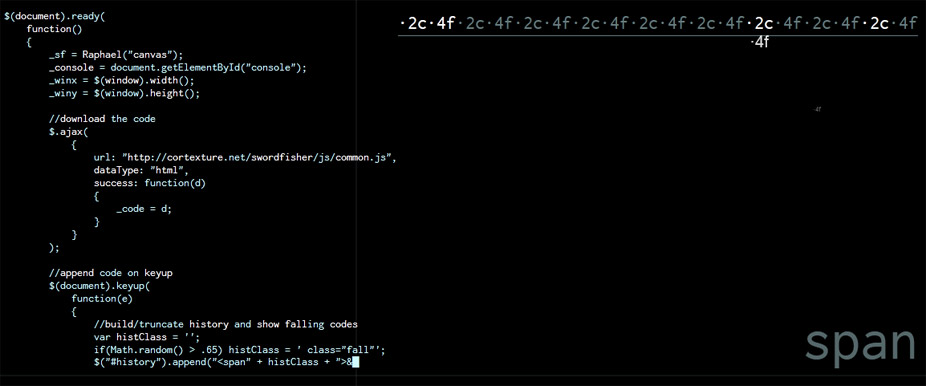This screenshot has width=926, height=386.
Task: Click the first highlighted '2c' in history row
Action: (416, 24)
